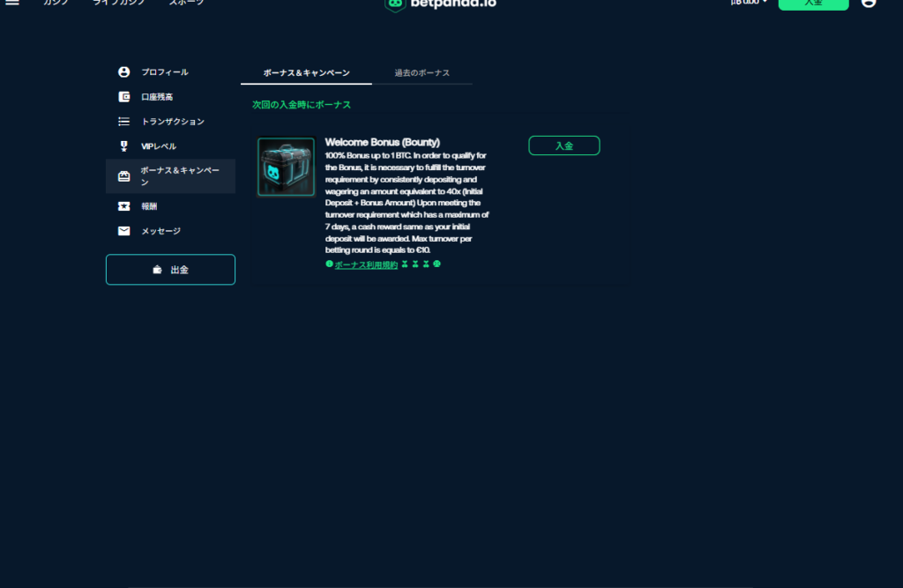Open the user account icon in the header
This screenshot has width=903, height=588.
pyautogui.click(x=869, y=3)
